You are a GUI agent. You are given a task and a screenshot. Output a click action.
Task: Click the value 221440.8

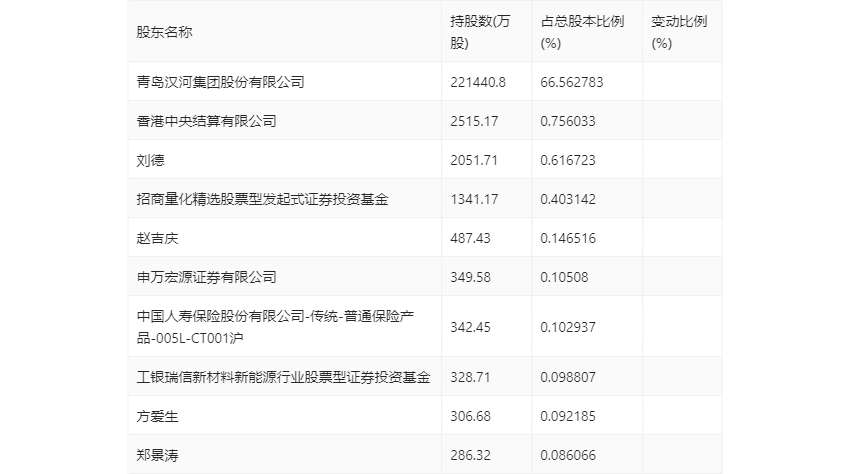coord(478,82)
